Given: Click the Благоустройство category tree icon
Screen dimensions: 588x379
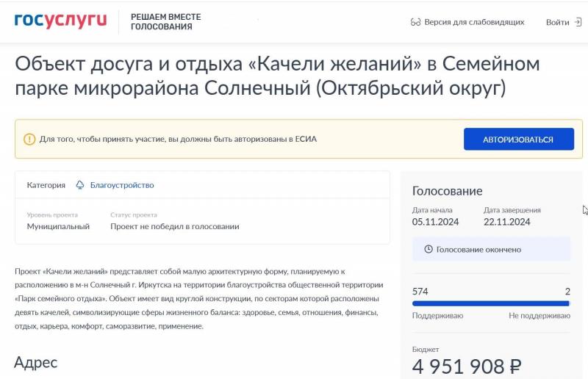Looking at the screenshot, I should click(80, 185).
